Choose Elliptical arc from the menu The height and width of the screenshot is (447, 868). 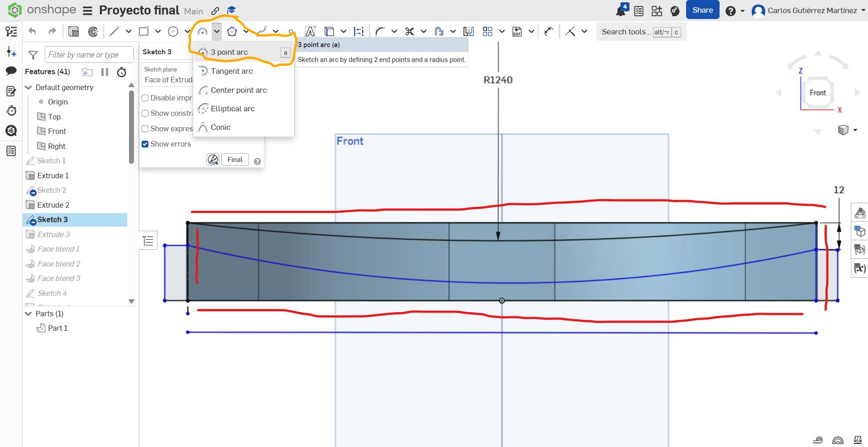pyautogui.click(x=244, y=109)
